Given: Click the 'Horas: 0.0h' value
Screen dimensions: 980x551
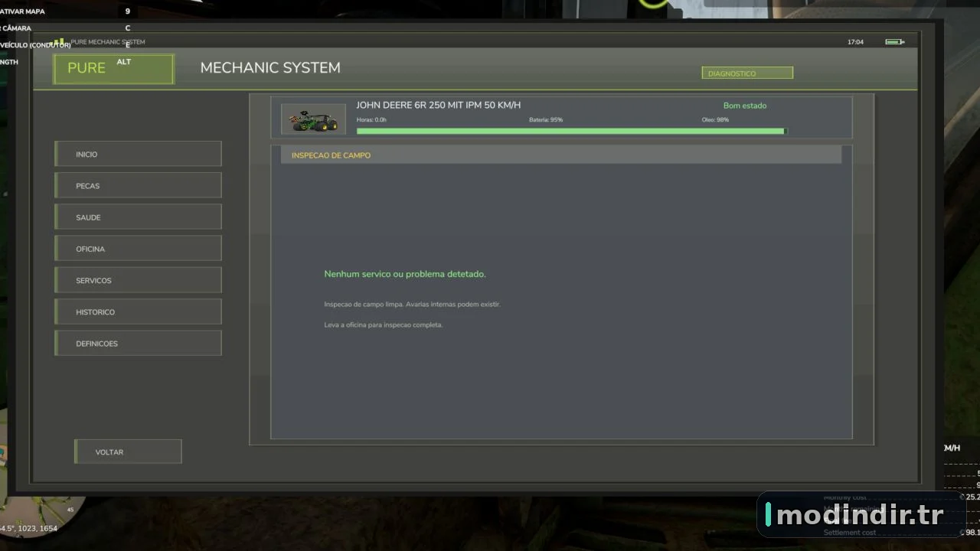Looking at the screenshot, I should click(x=371, y=120).
